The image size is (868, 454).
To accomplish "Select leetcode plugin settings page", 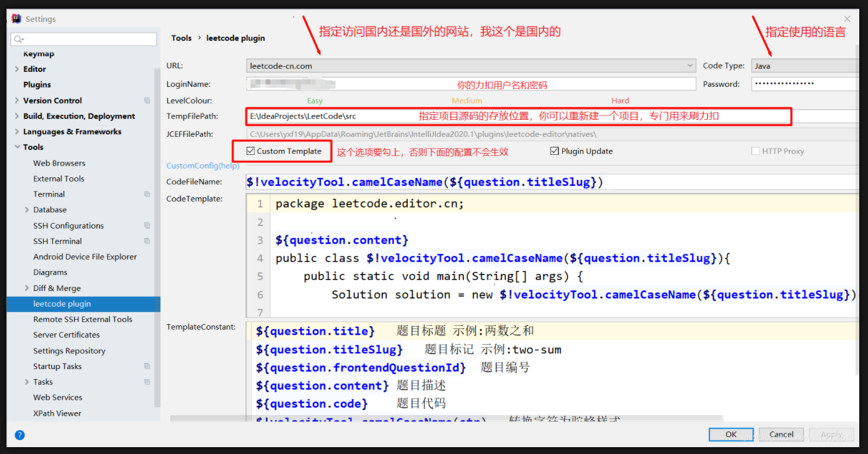I will pyautogui.click(x=83, y=304).
